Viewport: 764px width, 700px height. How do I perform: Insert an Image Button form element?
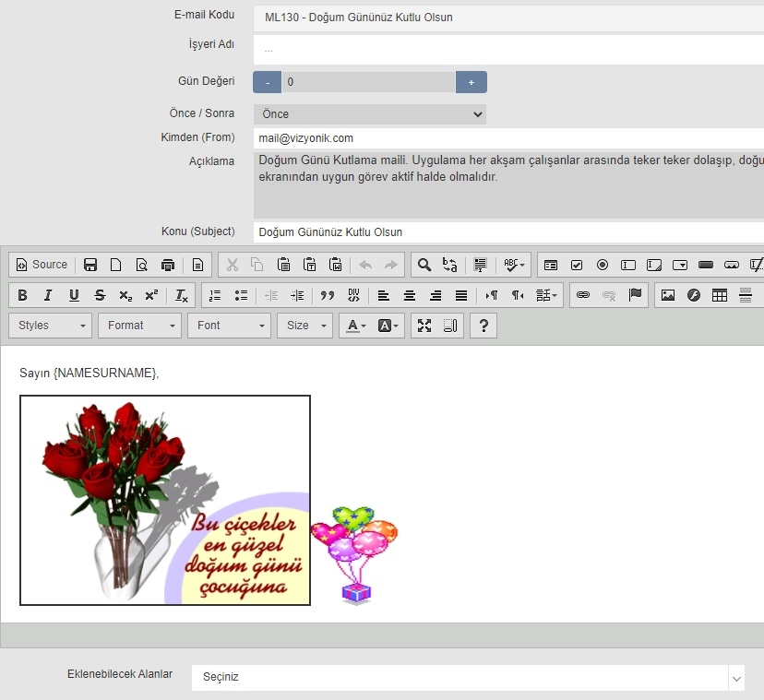coord(732,265)
